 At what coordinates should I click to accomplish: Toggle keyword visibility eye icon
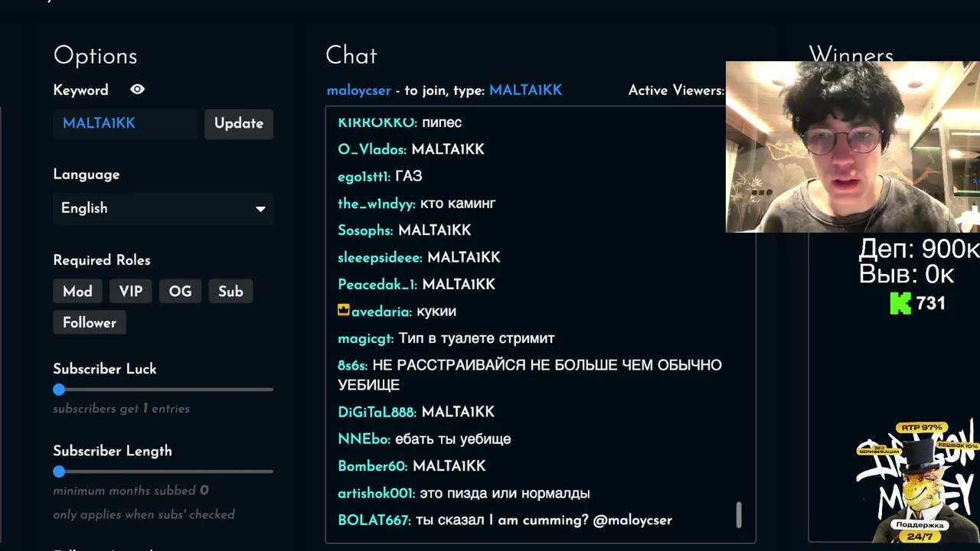(137, 90)
